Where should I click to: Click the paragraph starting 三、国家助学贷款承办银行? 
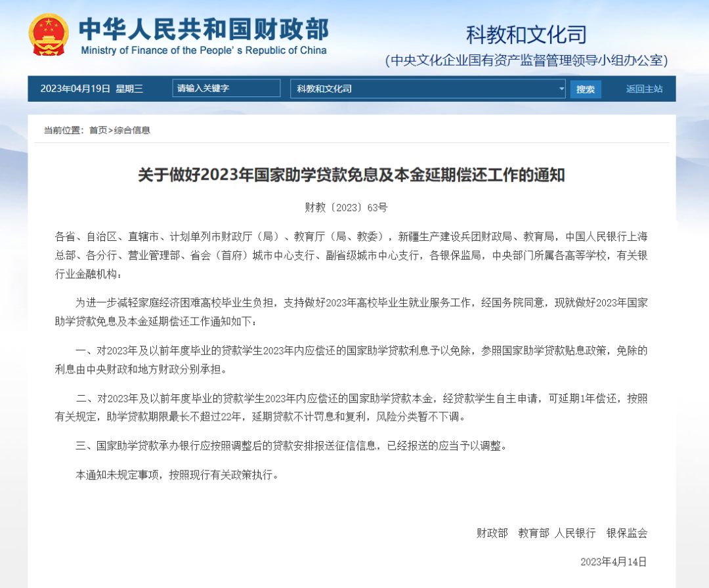tap(291, 446)
